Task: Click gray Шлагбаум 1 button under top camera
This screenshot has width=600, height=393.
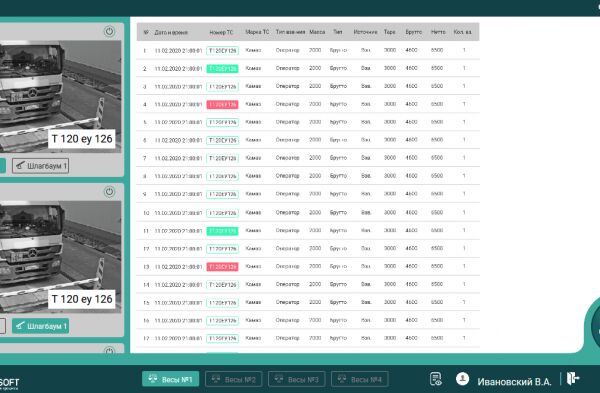Action: coord(41,166)
